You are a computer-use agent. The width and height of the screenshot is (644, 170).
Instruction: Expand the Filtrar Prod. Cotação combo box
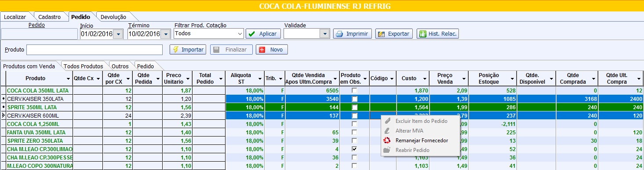[240, 33]
